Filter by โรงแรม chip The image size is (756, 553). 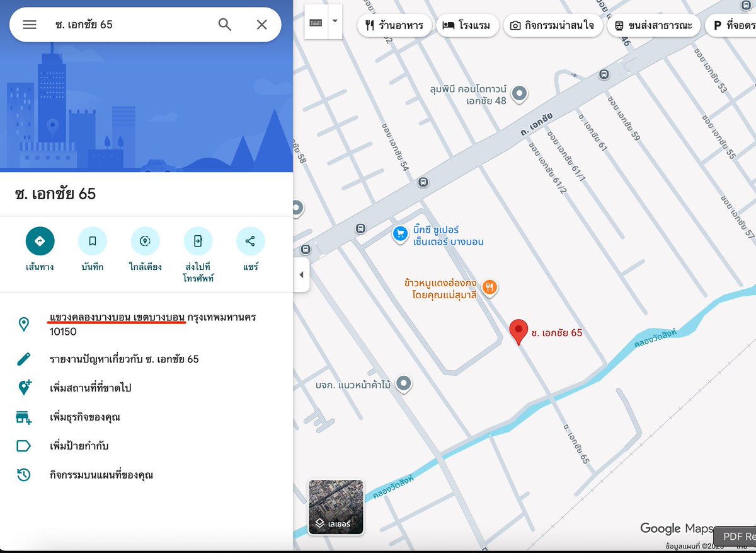[467, 26]
